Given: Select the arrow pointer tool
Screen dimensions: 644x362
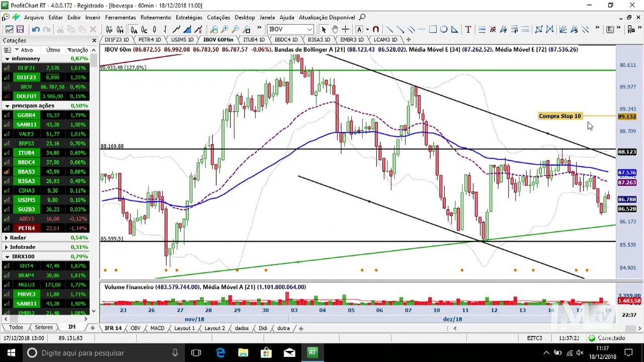Looking at the screenshot, I should point(324,29).
